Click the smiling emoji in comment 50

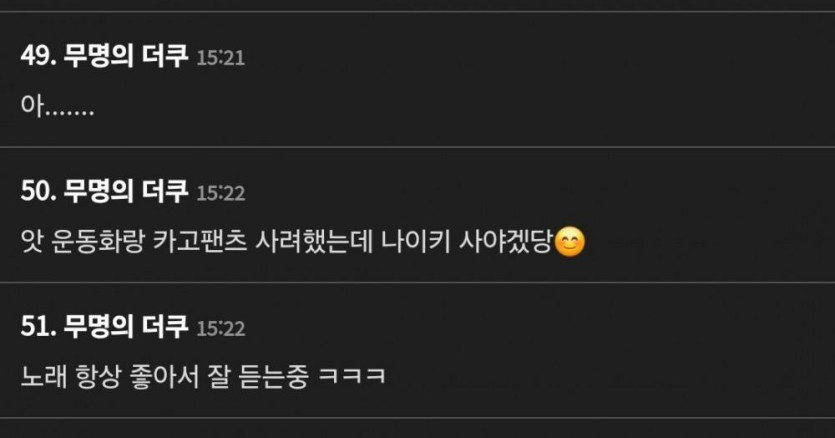pyautogui.click(x=570, y=242)
